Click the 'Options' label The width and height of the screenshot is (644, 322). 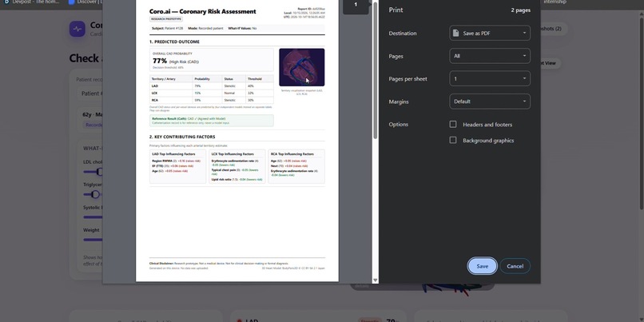coord(399,125)
